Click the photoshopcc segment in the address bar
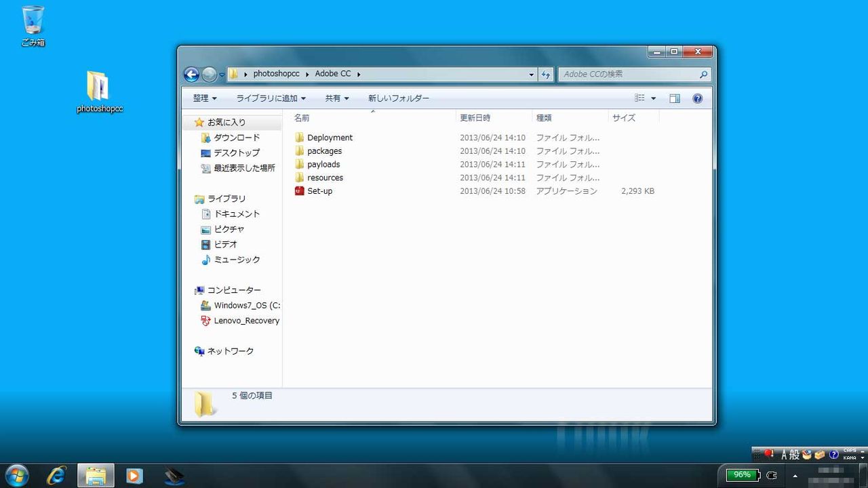This screenshot has width=868, height=488. tap(276, 74)
